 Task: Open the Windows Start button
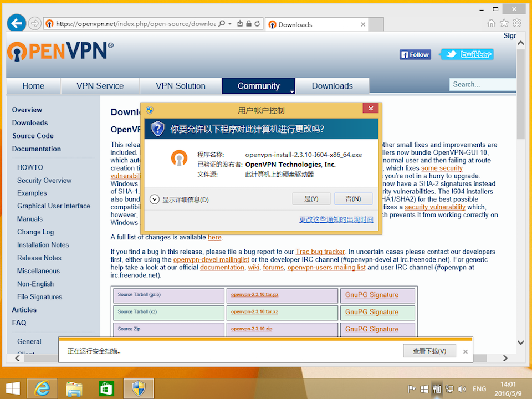[13, 388]
